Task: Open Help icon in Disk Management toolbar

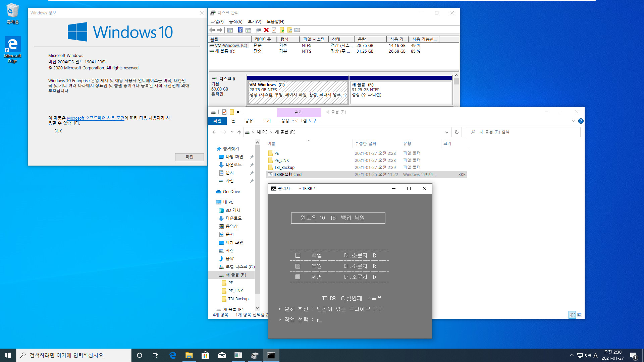Action: (240, 30)
